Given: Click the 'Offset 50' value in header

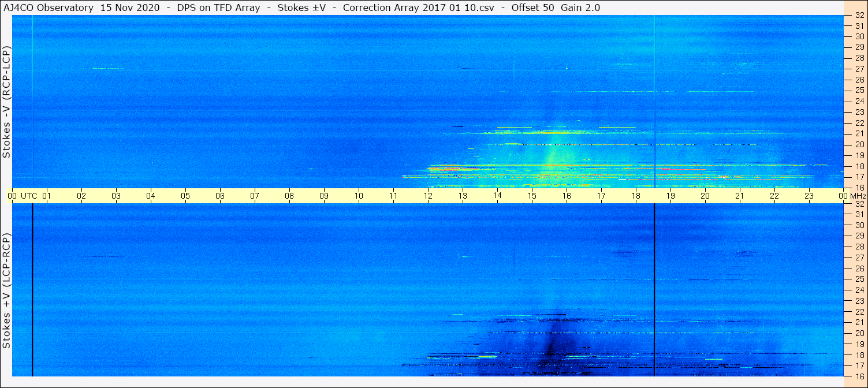Looking at the screenshot, I should point(533,8).
